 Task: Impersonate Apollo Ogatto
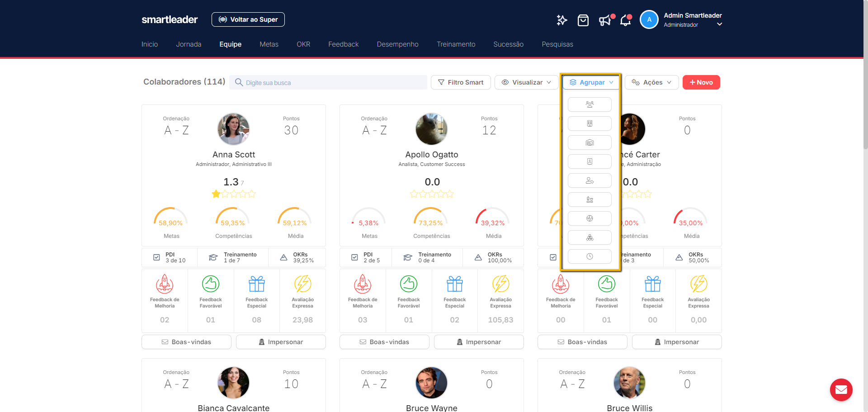pyautogui.click(x=479, y=342)
